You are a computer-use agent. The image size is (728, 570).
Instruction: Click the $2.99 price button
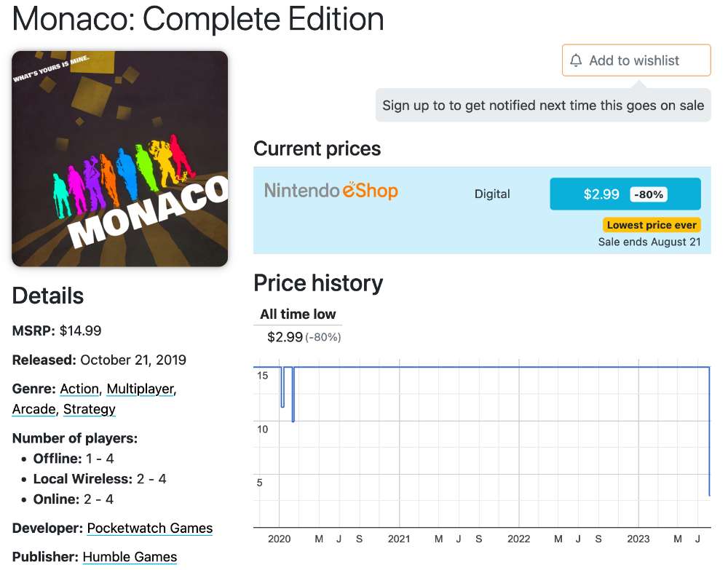[625, 194]
